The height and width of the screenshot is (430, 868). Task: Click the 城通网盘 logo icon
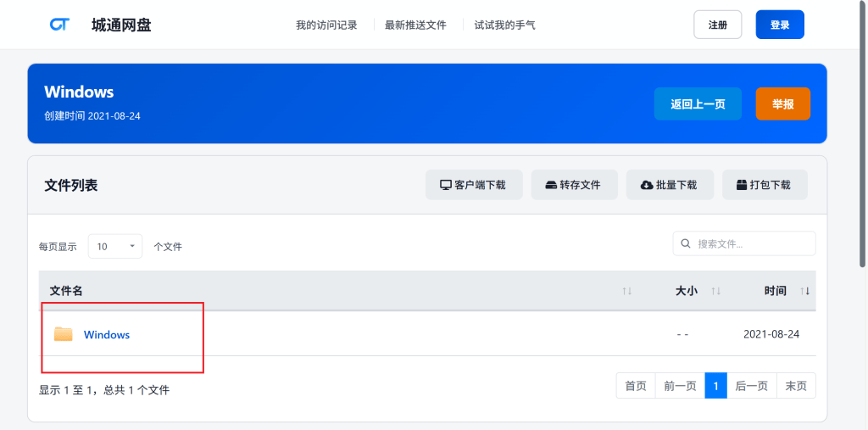pyautogui.click(x=59, y=25)
